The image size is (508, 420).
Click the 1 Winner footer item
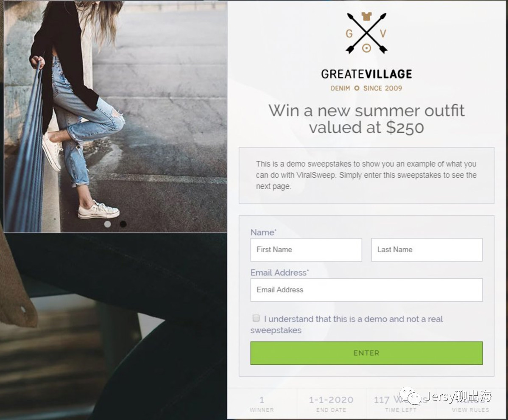pyautogui.click(x=262, y=404)
